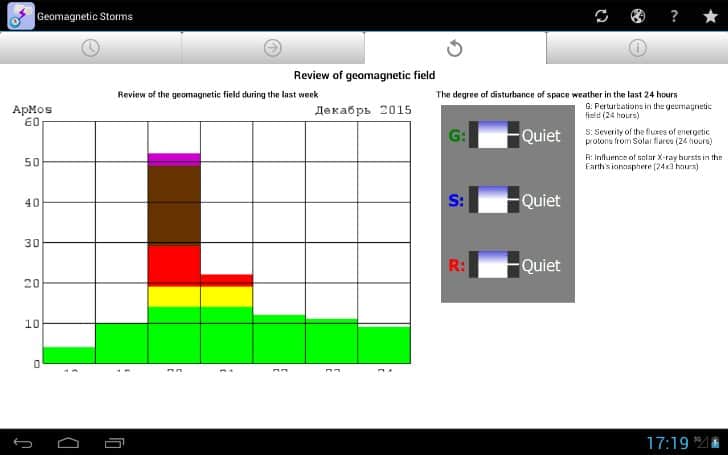Image resolution: width=728 pixels, height=455 pixels.
Task: Switch to the clock tab
Action: click(x=90, y=48)
